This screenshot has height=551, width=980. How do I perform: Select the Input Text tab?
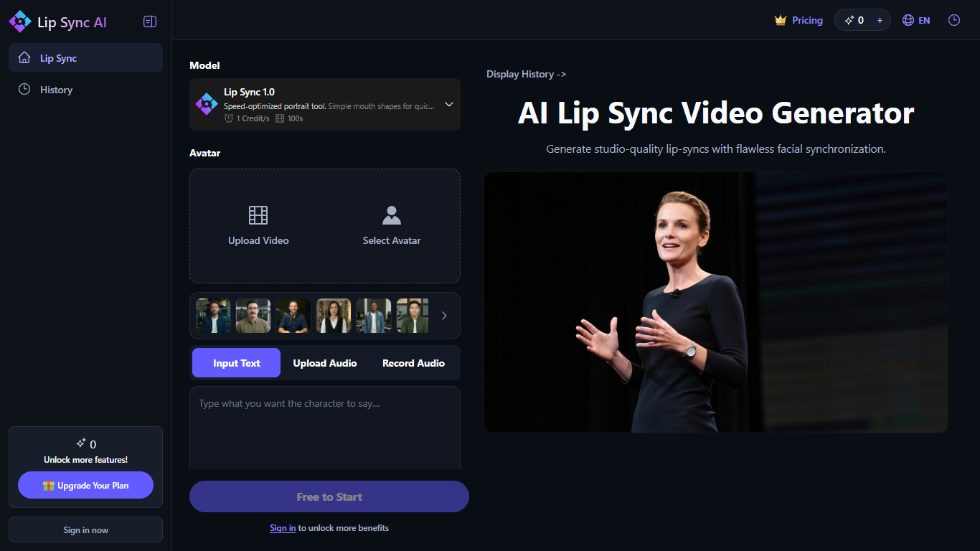[236, 363]
